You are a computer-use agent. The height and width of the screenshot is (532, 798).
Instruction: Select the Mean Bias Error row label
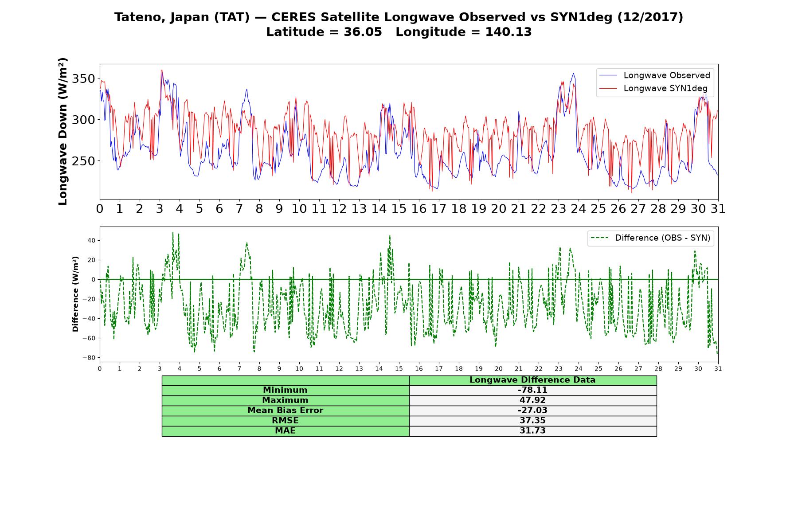click(x=286, y=411)
